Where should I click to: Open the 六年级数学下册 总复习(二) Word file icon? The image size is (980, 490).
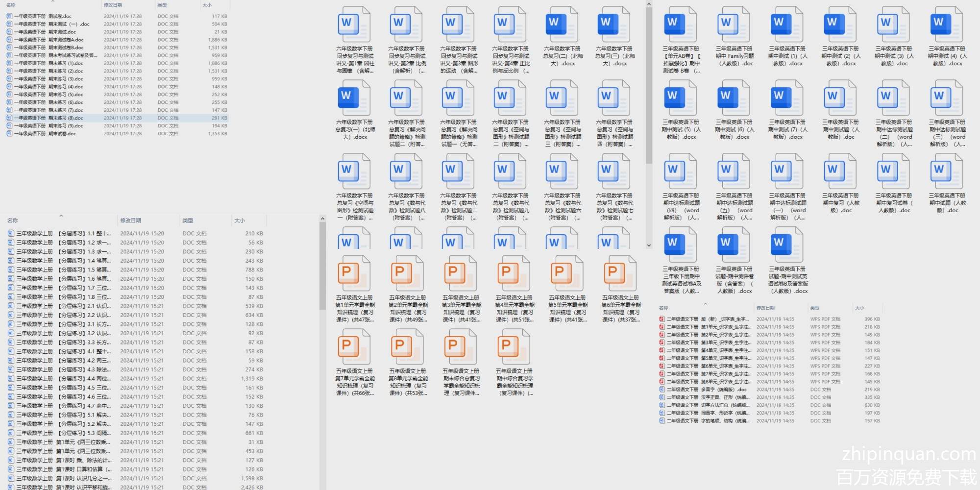(562, 24)
